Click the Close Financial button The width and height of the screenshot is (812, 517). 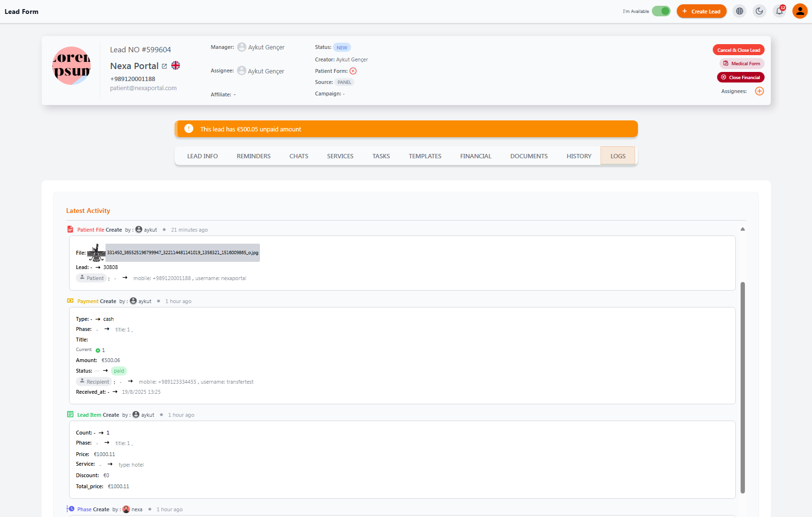pyautogui.click(x=741, y=77)
